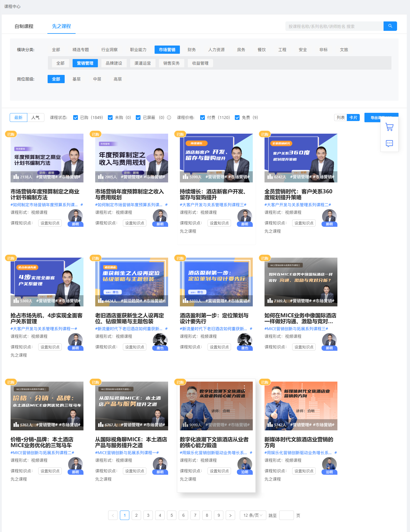This screenshot has height=532, width=410.
Task: Click 设置知识点 on 酒店盈利第一步 card
Action: pos(219,347)
